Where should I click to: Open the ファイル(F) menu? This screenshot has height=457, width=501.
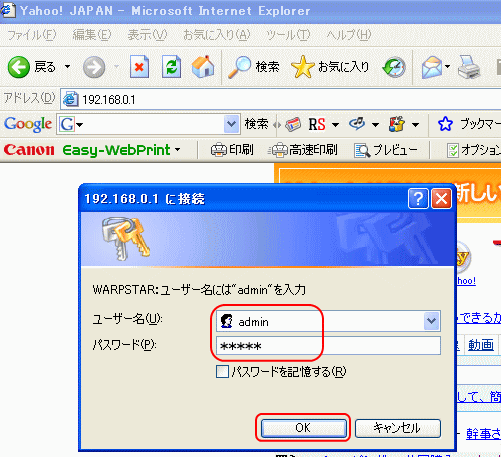click(x=32, y=35)
